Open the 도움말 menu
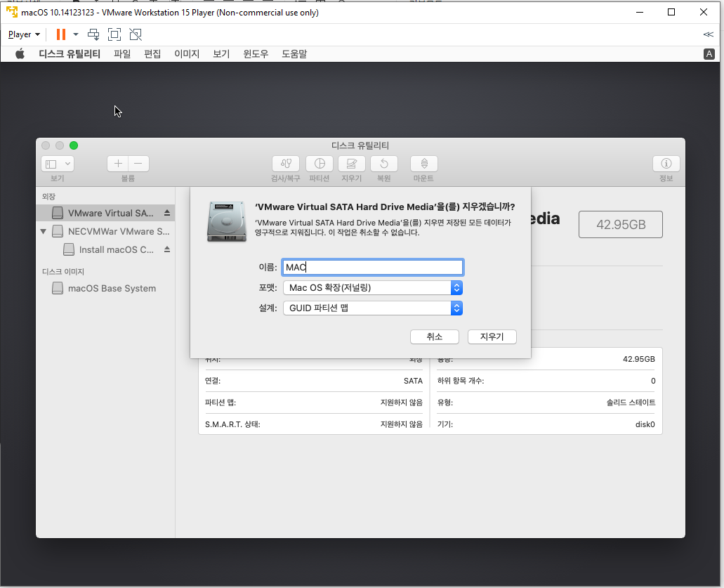 294,54
